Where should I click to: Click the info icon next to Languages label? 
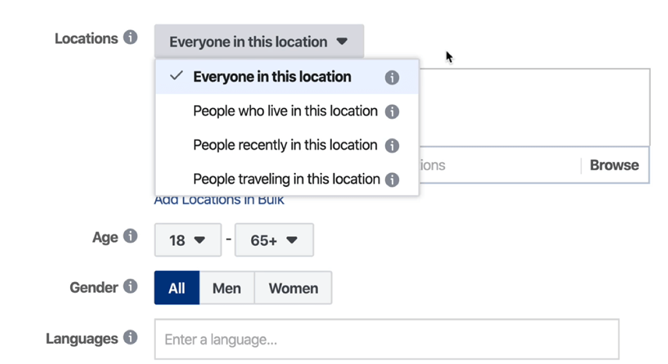pos(130,338)
